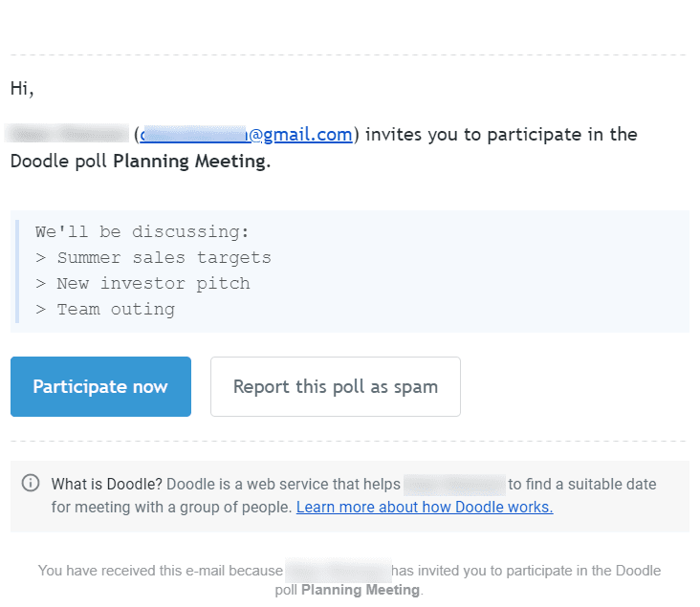Click the dashed divider below the buttons

pyautogui.click(x=349, y=441)
